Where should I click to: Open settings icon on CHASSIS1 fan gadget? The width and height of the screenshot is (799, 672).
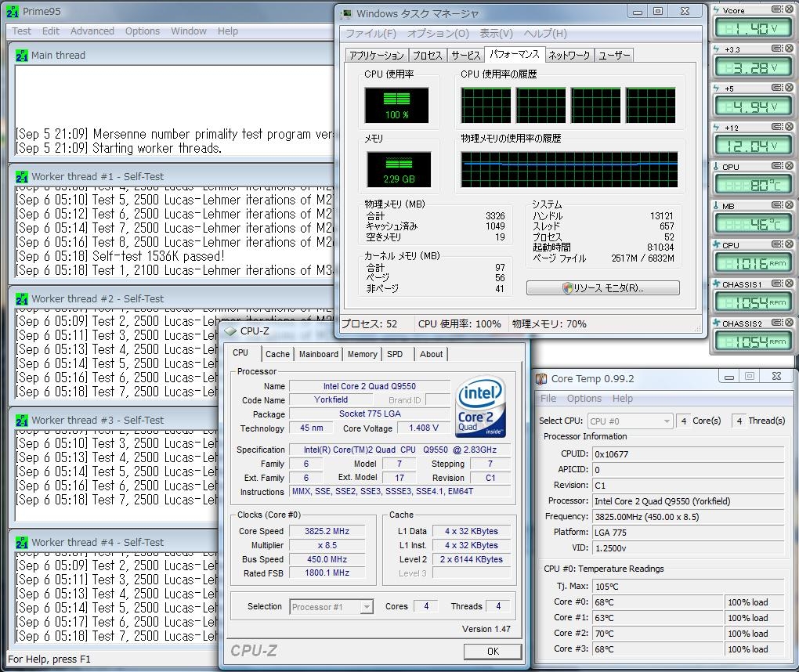pos(777,284)
